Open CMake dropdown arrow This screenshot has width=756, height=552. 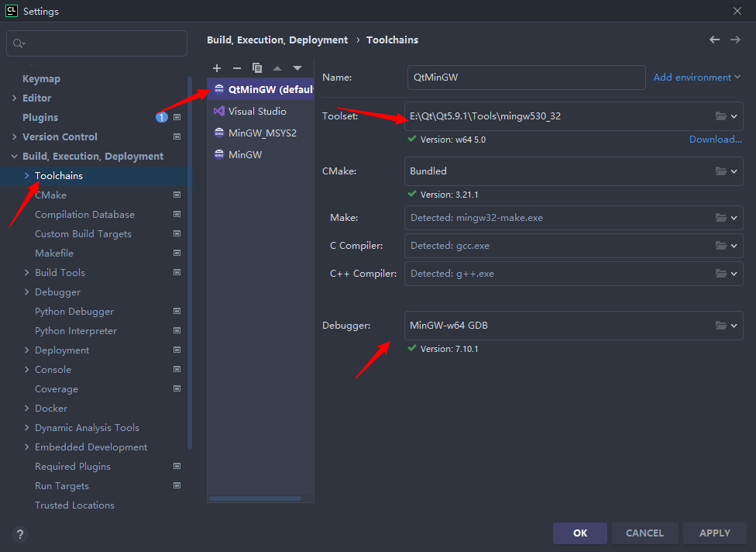pyautogui.click(x=734, y=171)
